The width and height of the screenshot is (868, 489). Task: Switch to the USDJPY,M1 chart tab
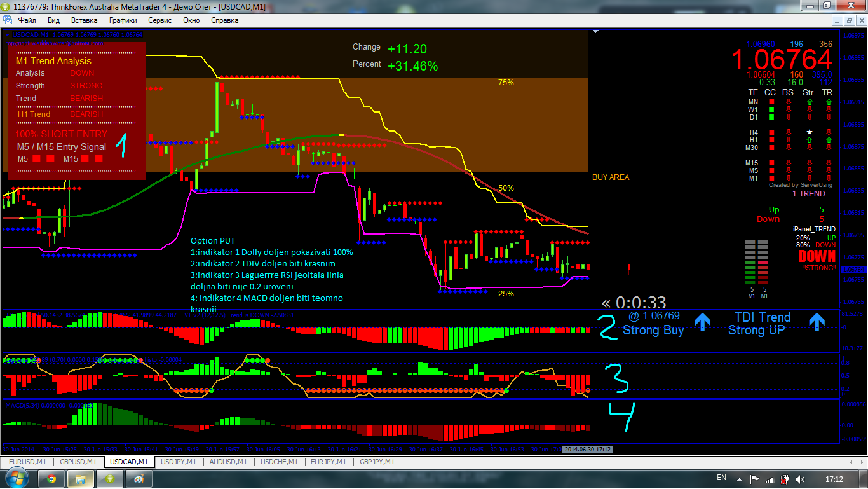coord(179,462)
